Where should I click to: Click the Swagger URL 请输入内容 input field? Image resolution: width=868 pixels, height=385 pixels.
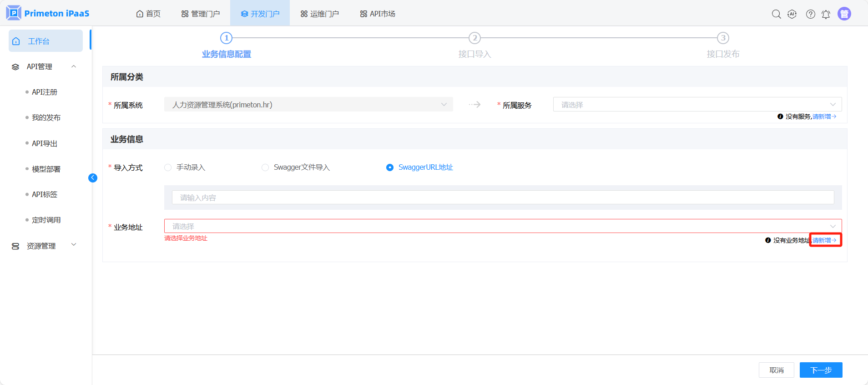click(503, 198)
